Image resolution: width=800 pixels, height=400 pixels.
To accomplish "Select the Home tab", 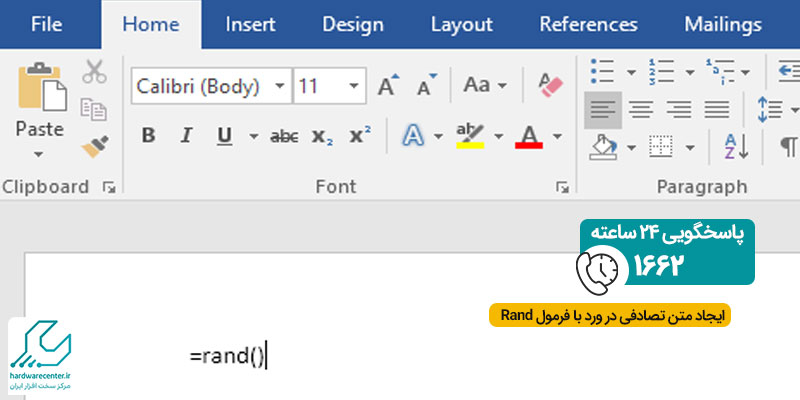I will point(151,24).
